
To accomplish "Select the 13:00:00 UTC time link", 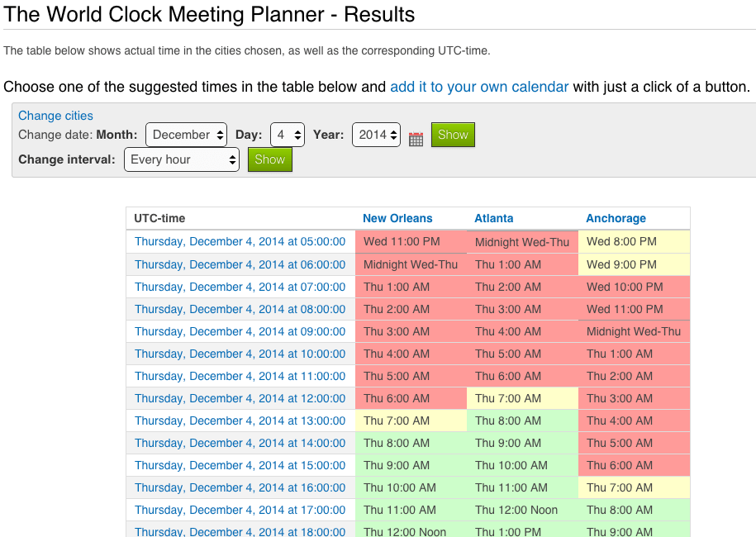I will (x=240, y=421).
